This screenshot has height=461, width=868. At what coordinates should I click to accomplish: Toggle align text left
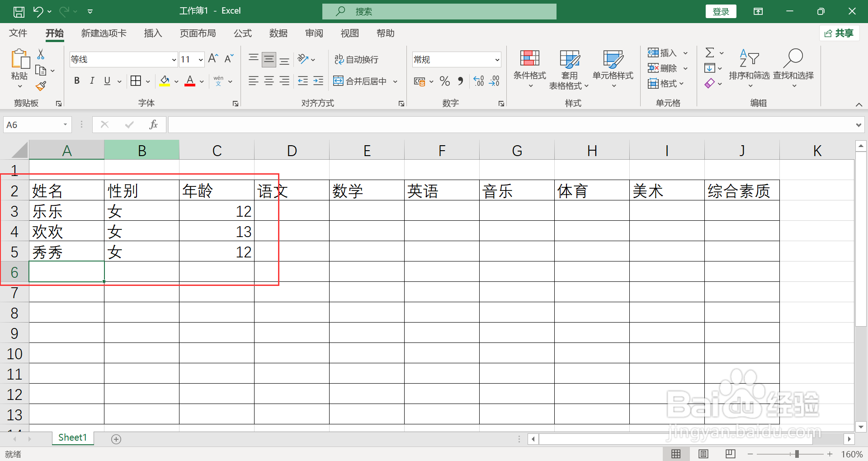(x=254, y=81)
